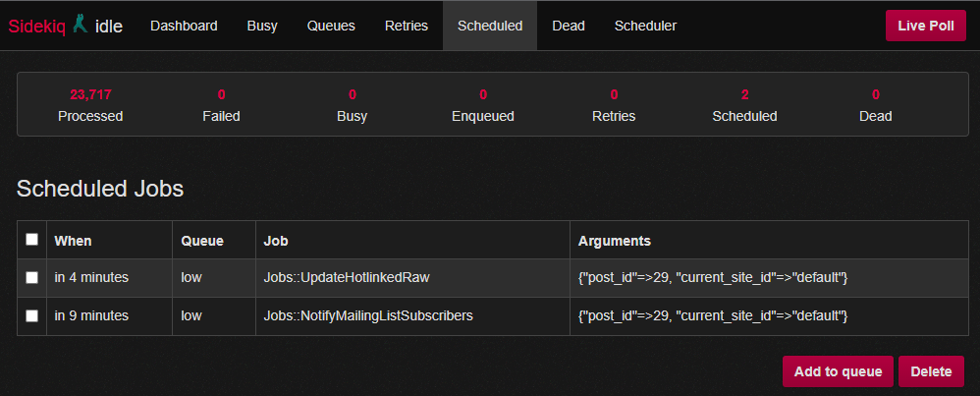
Task: Open the Dead tab
Action: click(x=569, y=26)
